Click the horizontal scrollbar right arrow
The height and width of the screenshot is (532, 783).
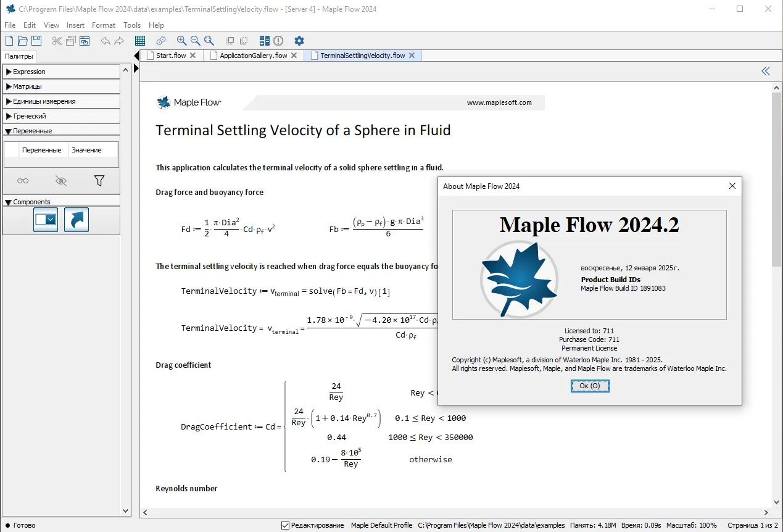pos(766,513)
